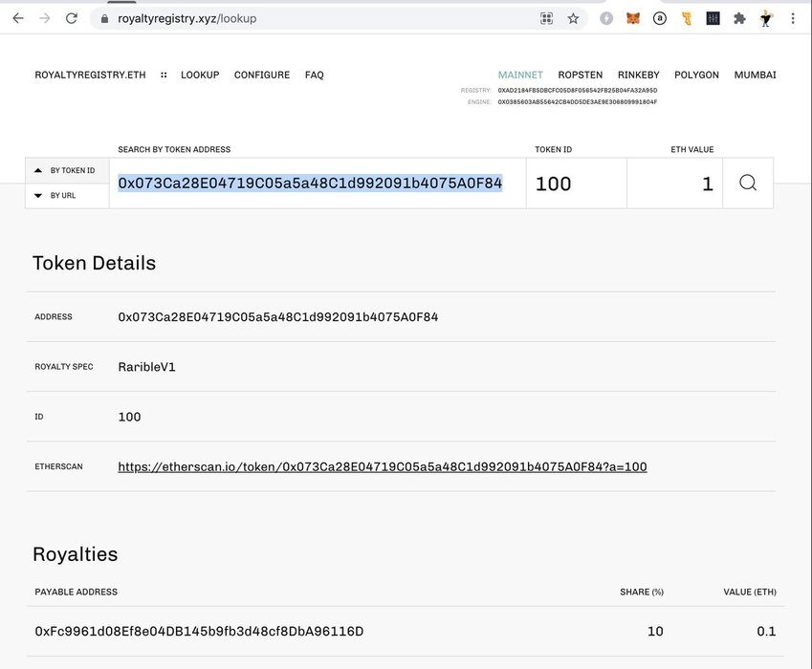The width and height of the screenshot is (812, 669).
Task: Open the yellow key extension
Action: click(687, 18)
